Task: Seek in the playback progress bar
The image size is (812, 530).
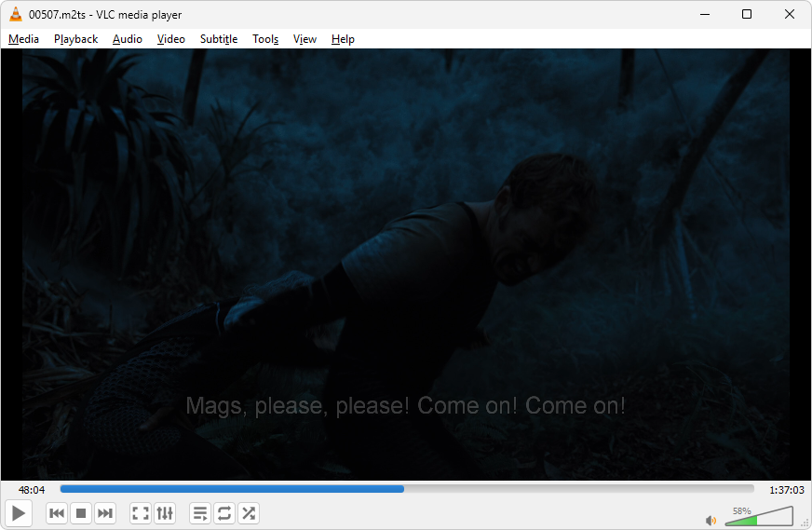Action: [x=407, y=489]
